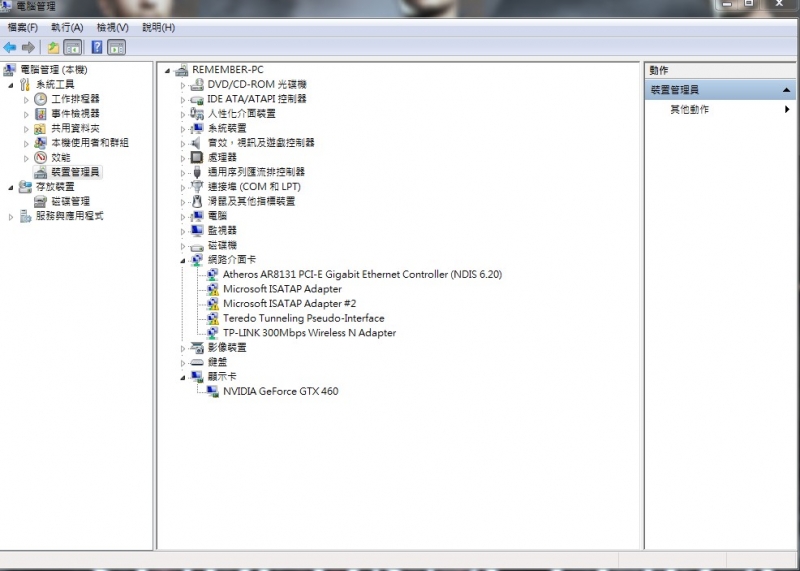Select 電腦管理 (本機) root item
Viewport: 800px width, 571px height.
click(x=54, y=70)
